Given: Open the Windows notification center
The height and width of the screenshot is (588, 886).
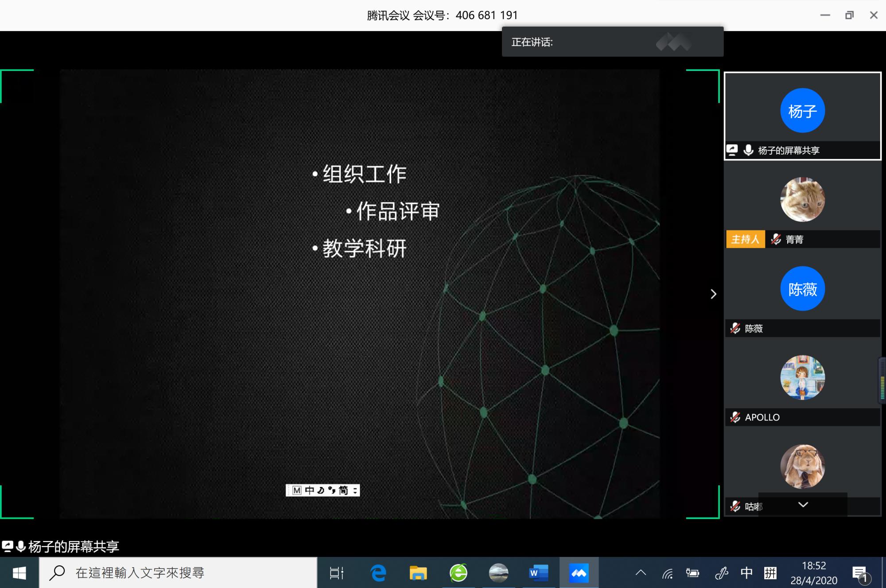Looking at the screenshot, I should tap(860, 573).
